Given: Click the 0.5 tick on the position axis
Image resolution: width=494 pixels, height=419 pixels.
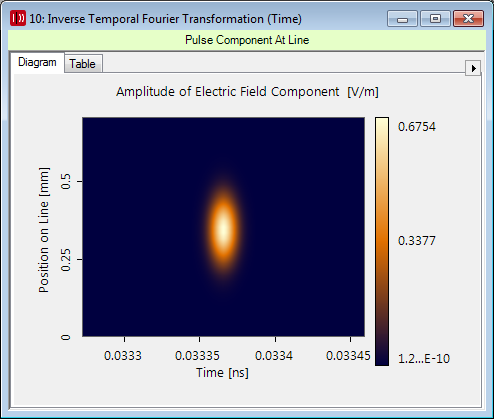Looking at the screenshot, I should (66, 181).
